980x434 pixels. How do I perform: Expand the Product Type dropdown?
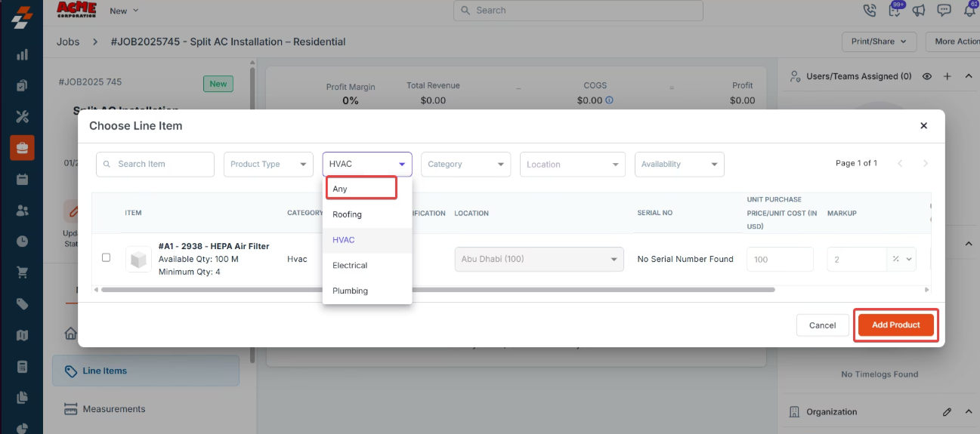tap(268, 165)
